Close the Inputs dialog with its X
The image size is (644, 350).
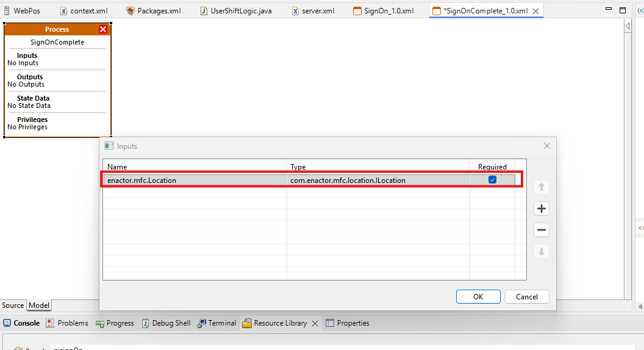coord(546,146)
